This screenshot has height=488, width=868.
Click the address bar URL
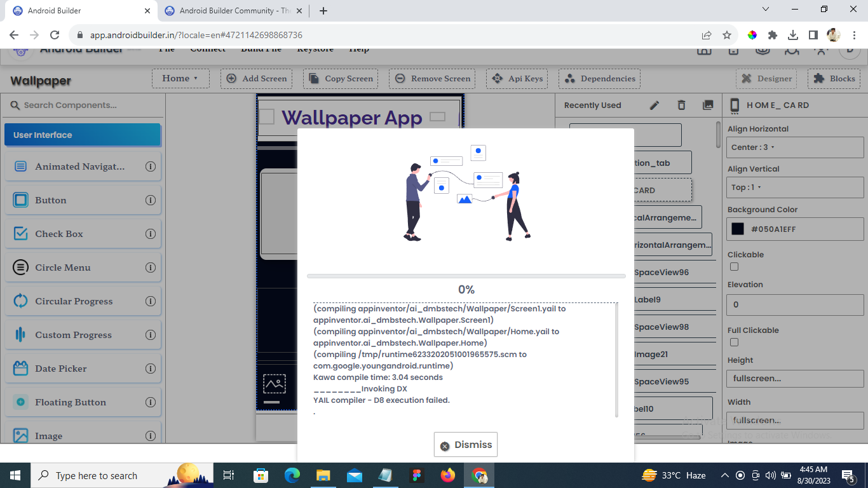196,36
